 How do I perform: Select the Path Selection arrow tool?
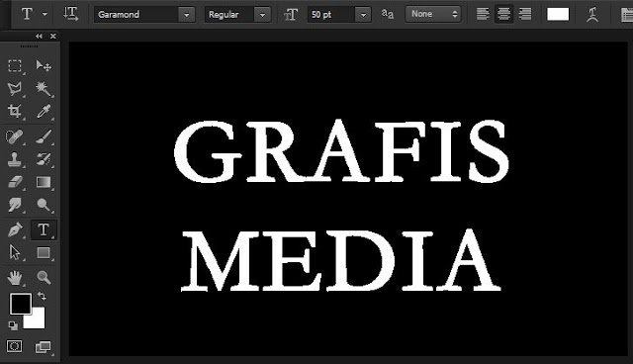15,253
